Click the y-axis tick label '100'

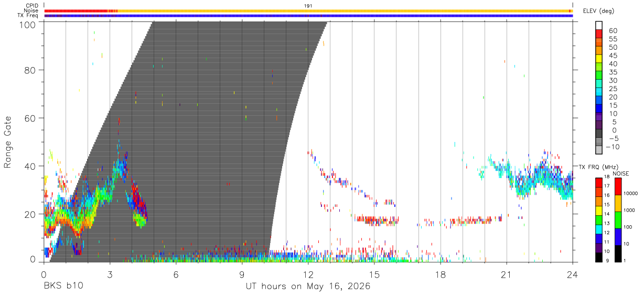pyautogui.click(x=28, y=25)
